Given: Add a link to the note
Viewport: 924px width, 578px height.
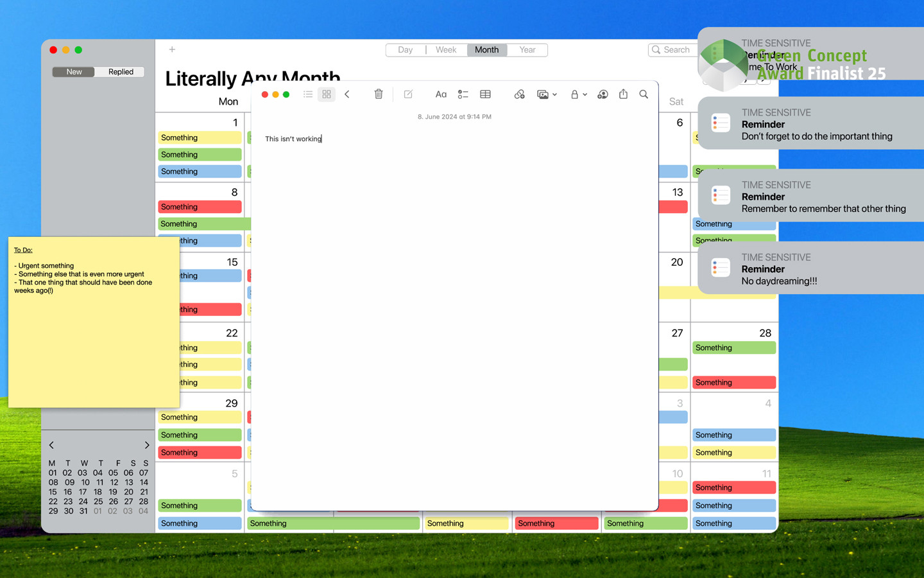Looking at the screenshot, I should (x=520, y=94).
